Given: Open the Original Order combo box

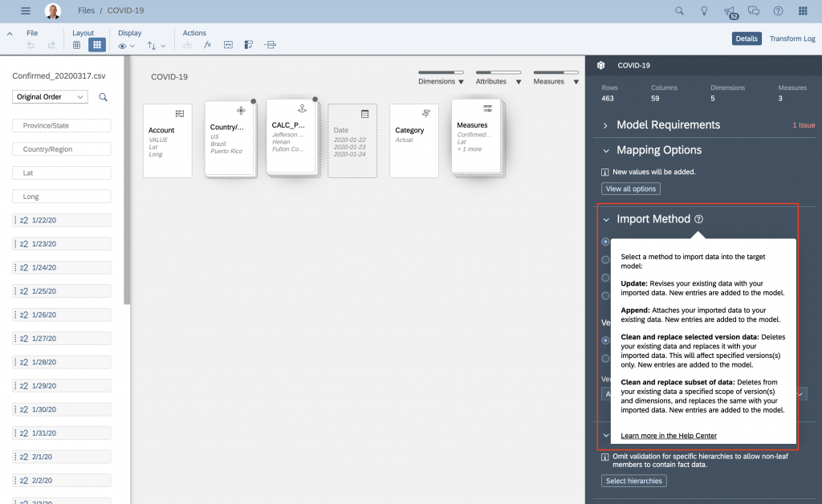Looking at the screenshot, I should [50, 97].
